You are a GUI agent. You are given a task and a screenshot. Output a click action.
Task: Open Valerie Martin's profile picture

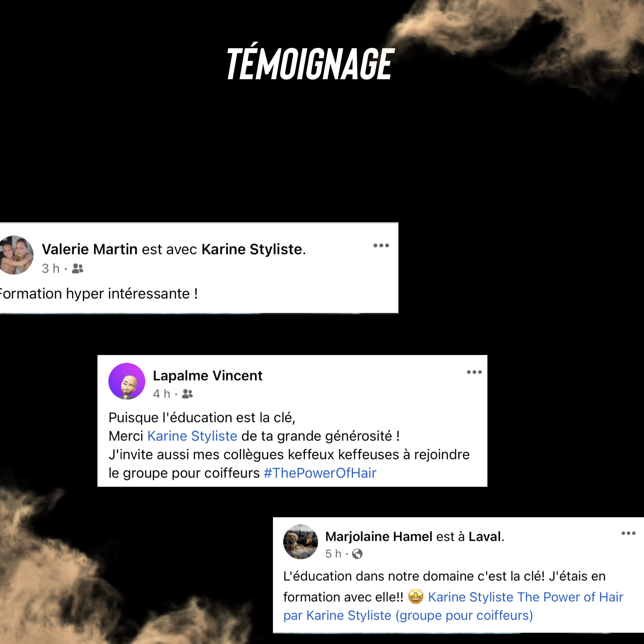point(16,255)
